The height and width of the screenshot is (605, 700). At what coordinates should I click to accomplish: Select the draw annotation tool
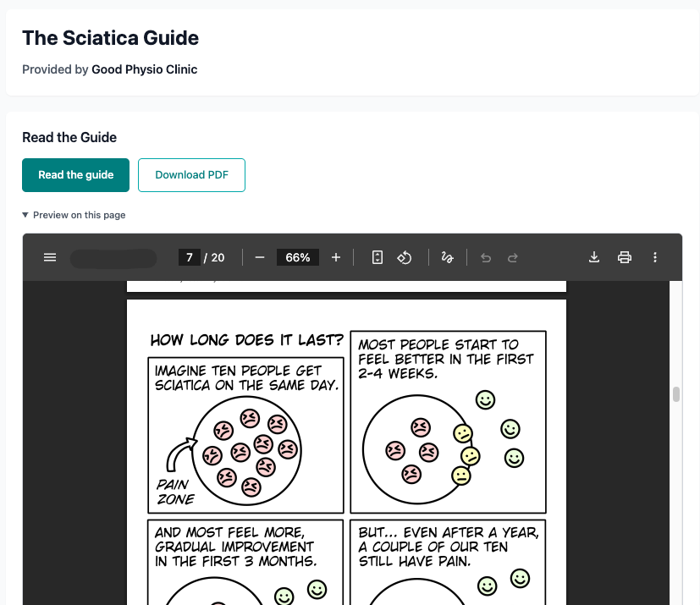[447, 257]
